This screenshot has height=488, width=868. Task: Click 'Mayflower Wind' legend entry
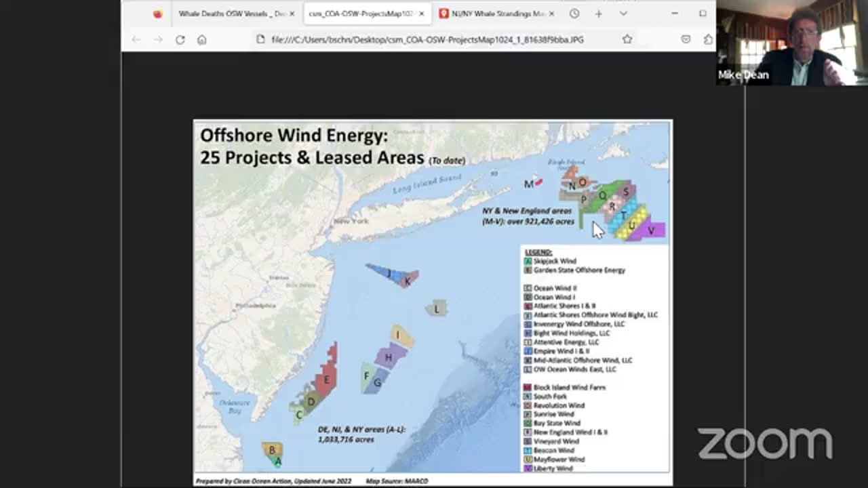[x=559, y=460]
